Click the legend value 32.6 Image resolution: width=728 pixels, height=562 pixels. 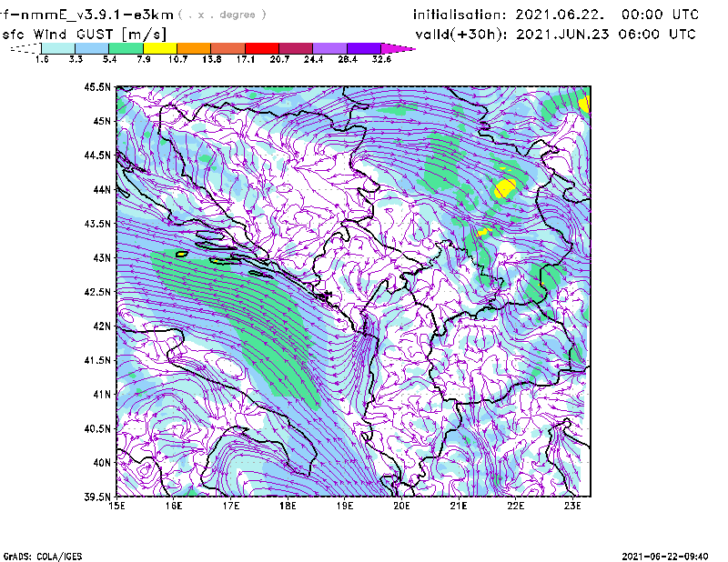(x=381, y=59)
